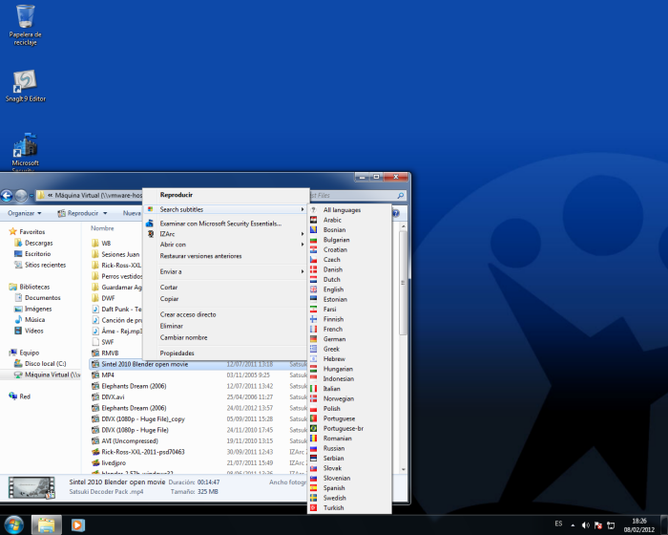This screenshot has width=668, height=535.
Task: Click the volume speaker tray icon
Action: pos(585,525)
